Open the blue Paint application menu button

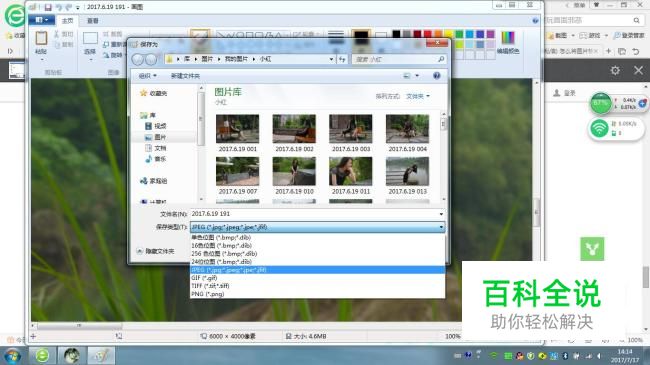tap(41, 20)
